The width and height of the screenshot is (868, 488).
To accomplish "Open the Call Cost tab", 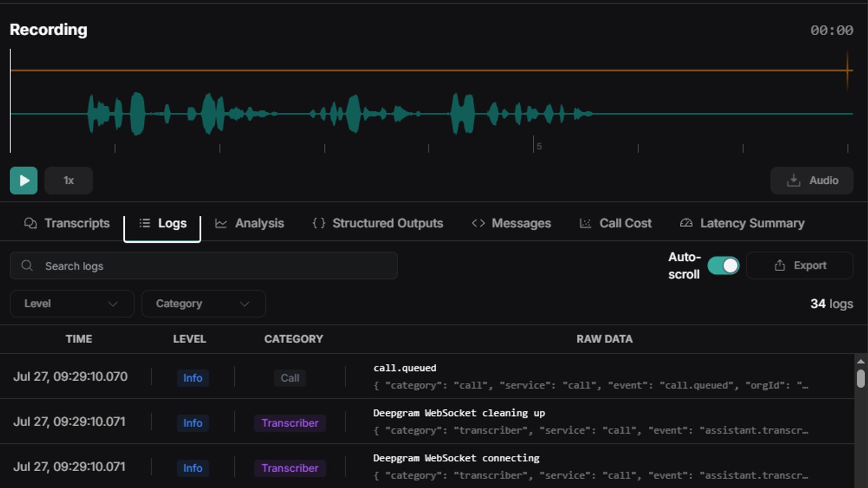I will pyautogui.click(x=615, y=223).
